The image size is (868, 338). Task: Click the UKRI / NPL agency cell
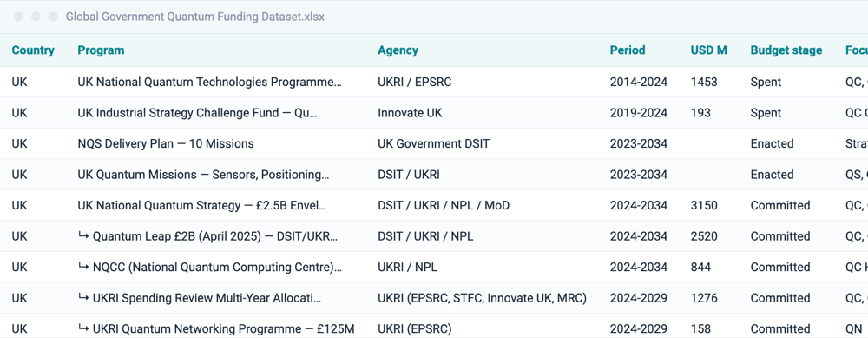(407, 268)
